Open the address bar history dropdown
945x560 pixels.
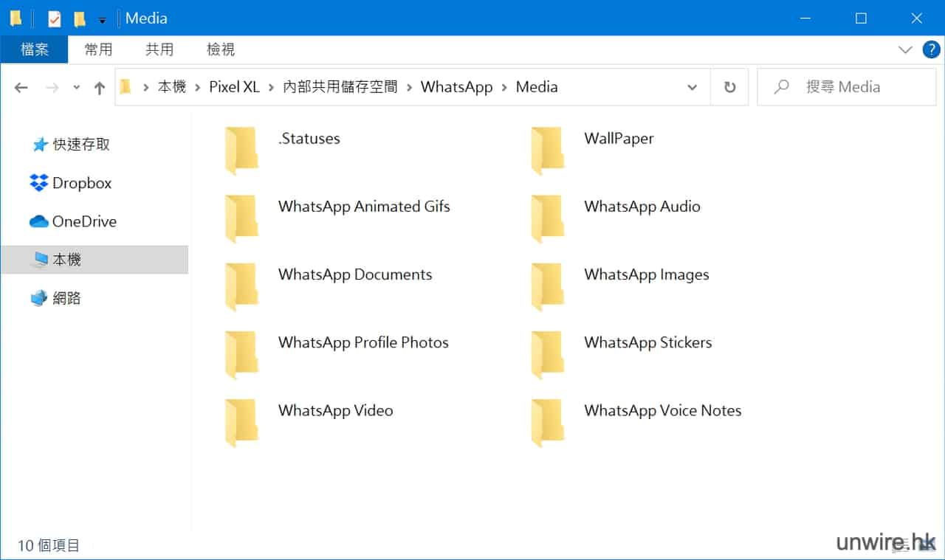692,86
